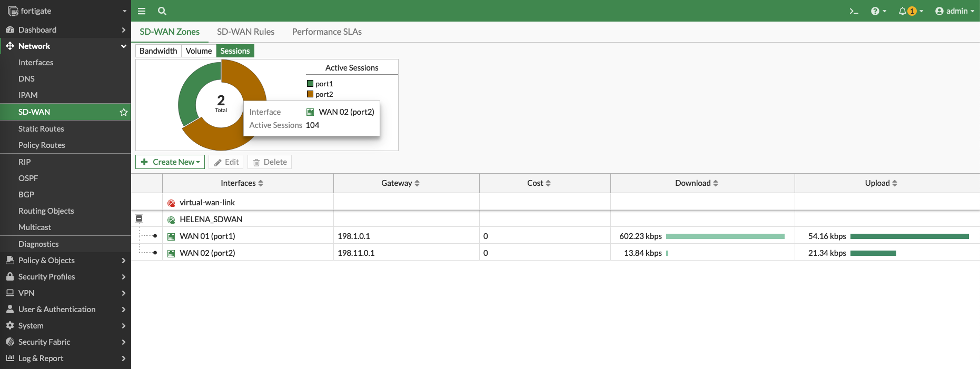Viewport: 980px width, 369px height.
Task: Open the Performance SLAs tab
Action: point(326,32)
